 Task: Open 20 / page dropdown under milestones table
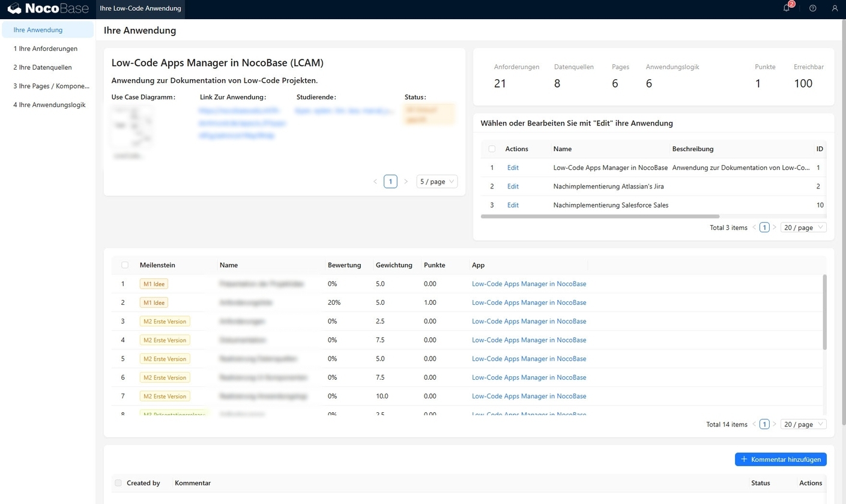tap(803, 424)
